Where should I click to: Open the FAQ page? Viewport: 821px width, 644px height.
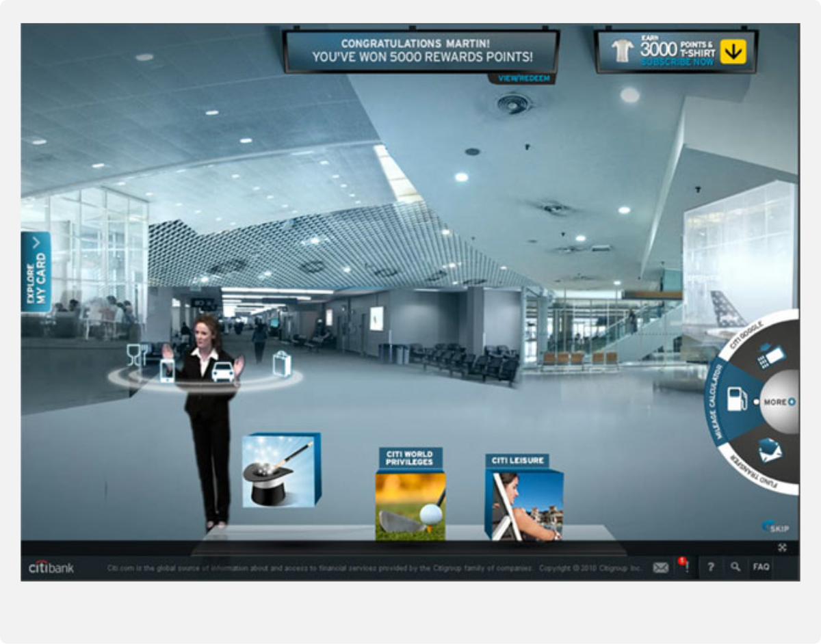[x=761, y=567]
